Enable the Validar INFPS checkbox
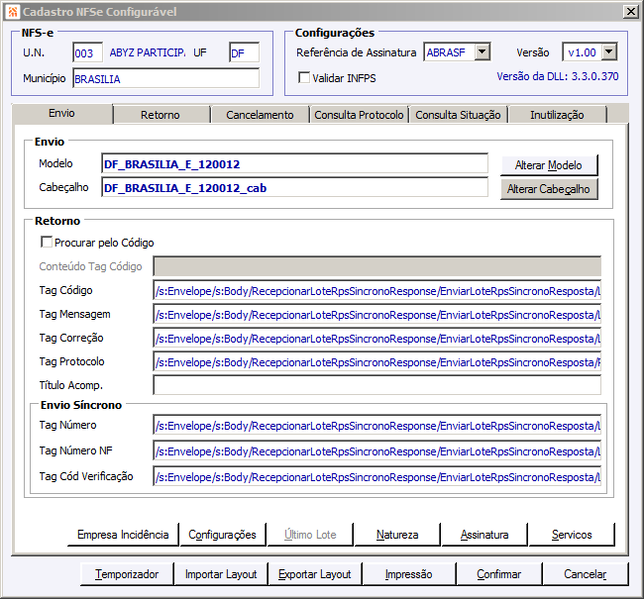This screenshot has width=644, height=599. click(x=304, y=77)
